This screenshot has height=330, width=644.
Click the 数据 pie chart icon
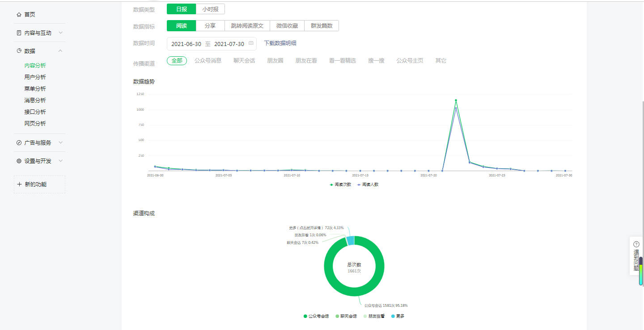click(19, 51)
